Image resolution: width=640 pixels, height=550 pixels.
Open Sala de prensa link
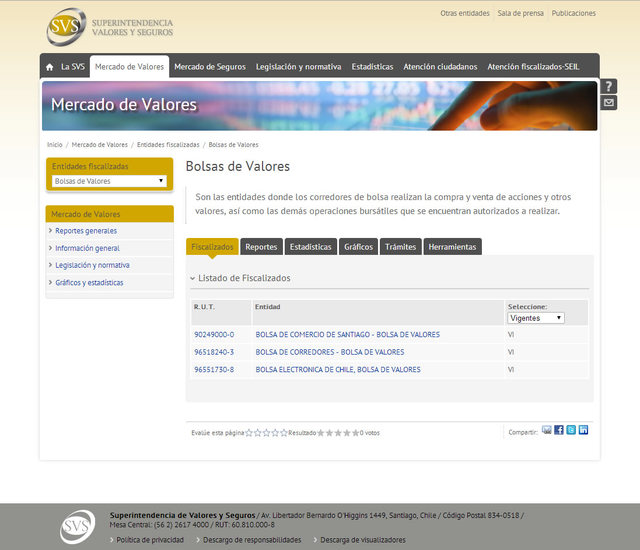pos(520,13)
